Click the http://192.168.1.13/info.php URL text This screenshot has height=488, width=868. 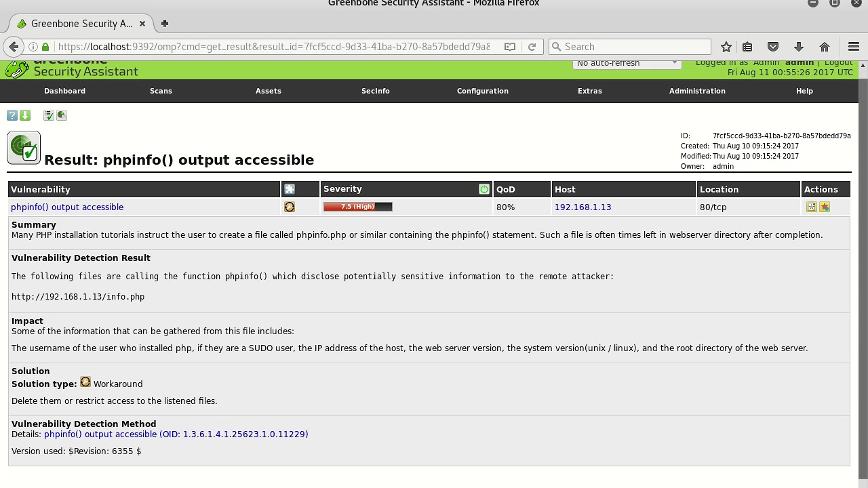coord(78,297)
